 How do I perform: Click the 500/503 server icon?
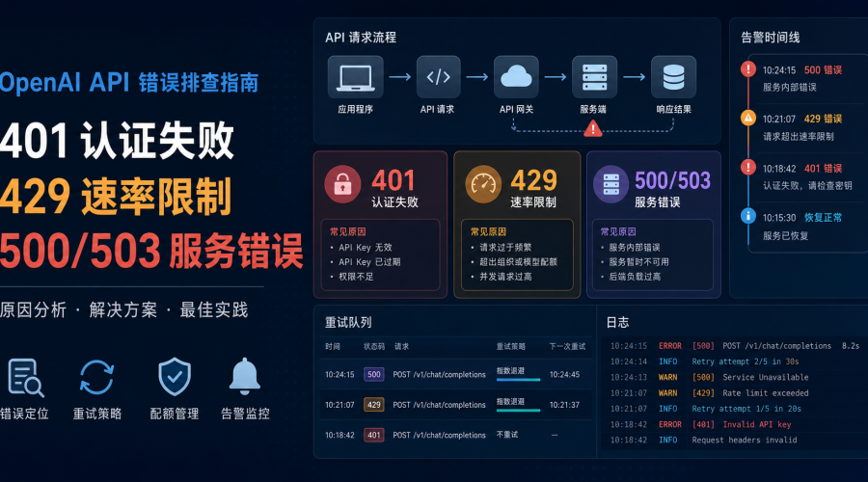[x=611, y=184]
